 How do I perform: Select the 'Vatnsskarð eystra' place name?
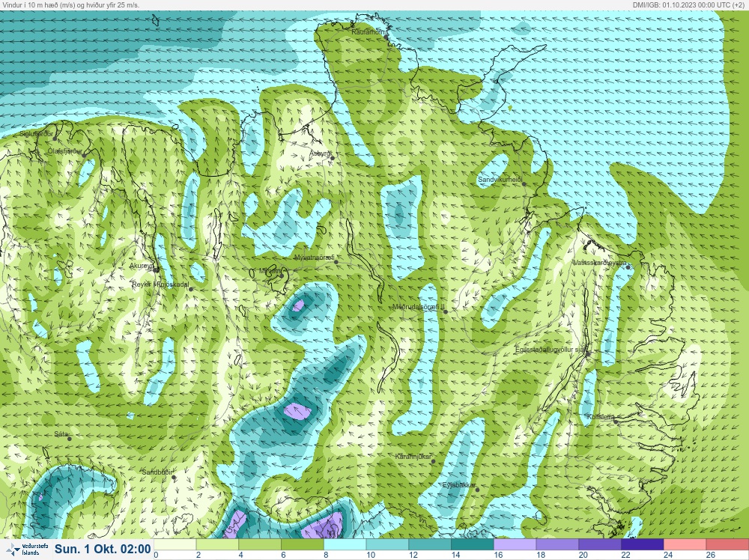[599, 263]
